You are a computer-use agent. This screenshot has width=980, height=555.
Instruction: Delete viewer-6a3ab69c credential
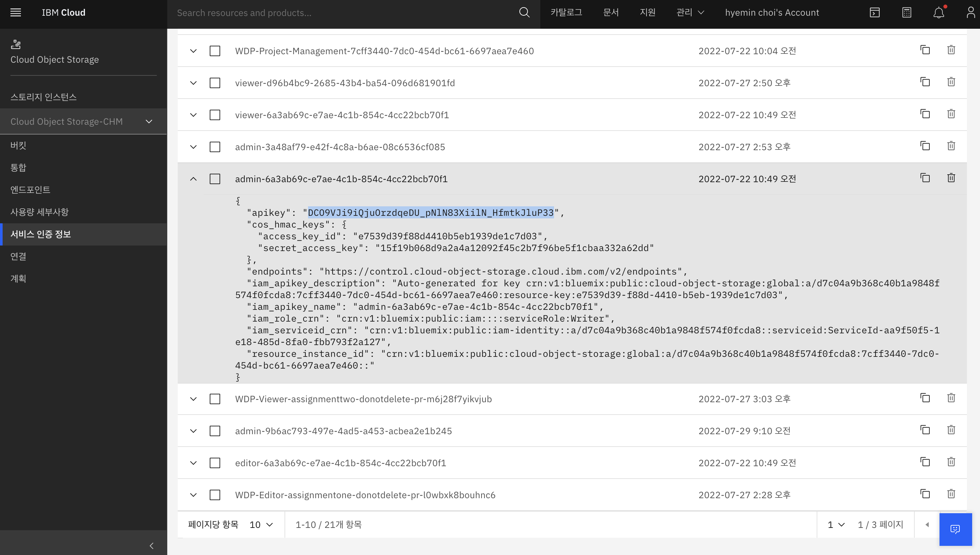tap(951, 114)
